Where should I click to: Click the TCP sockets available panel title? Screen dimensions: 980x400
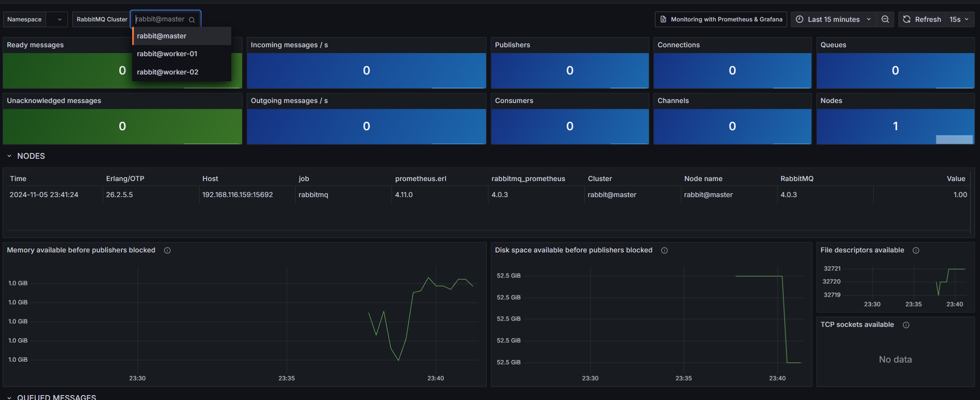pos(857,325)
